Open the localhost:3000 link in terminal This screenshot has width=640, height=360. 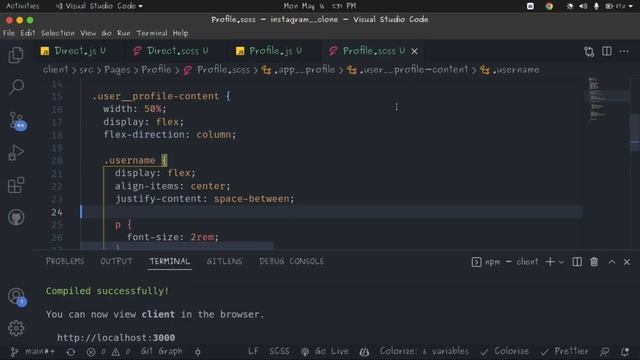116,338
